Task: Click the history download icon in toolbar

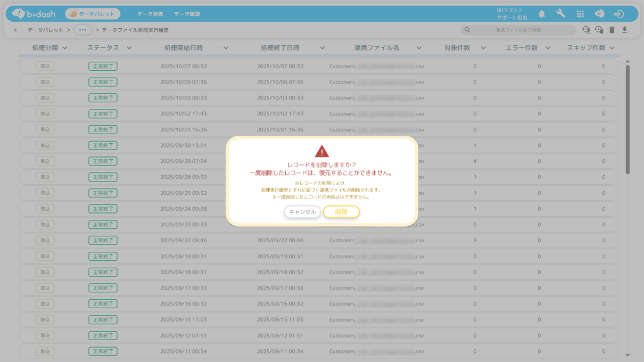Action: pos(586,30)
